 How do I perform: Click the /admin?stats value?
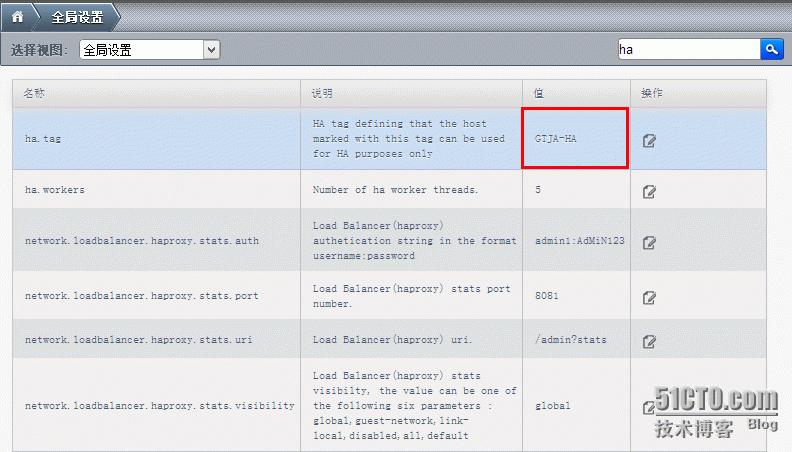pos(571,340)
